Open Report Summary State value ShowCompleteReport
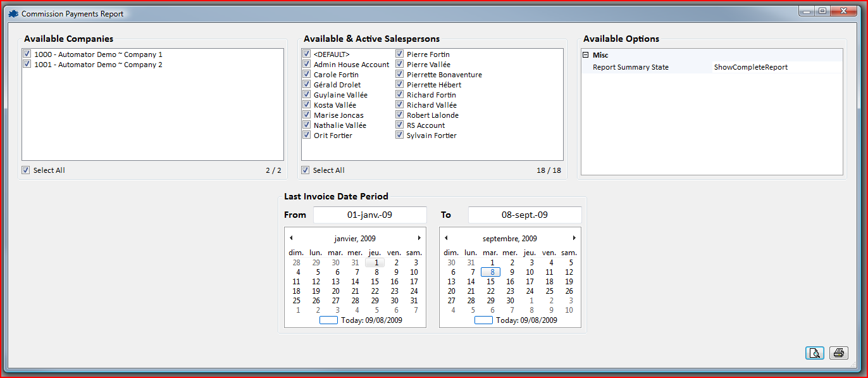868x378 pixels. 776,67
